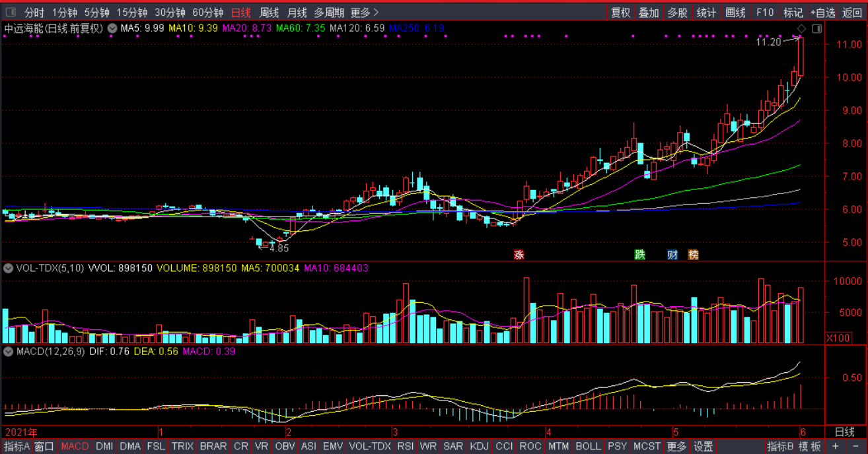Select the SAR indicator tab

[453, 447]
